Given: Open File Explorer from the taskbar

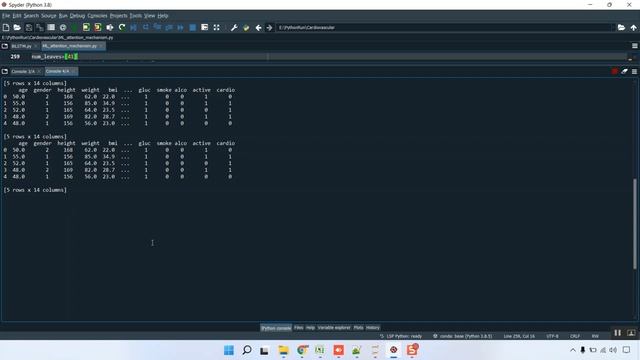Looking at the screenshot, I should (283, 350).
